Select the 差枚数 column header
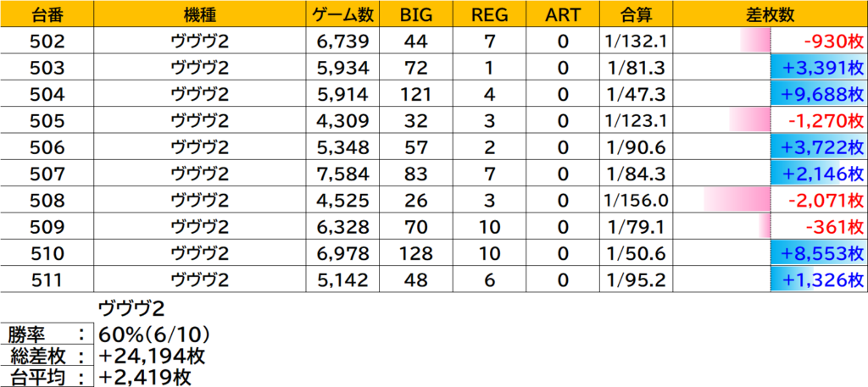The height and width of the screenshot is (387, 868). [x=770, y=15]
